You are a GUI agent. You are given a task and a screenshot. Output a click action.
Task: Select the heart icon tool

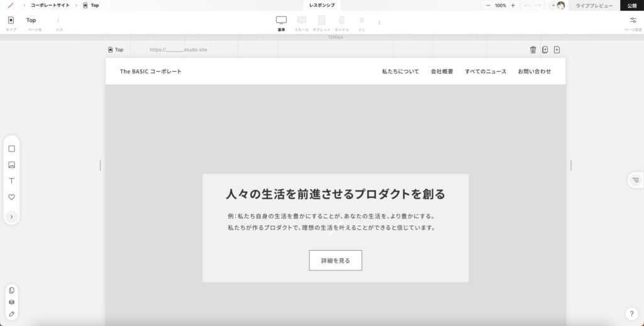(11, 197)
